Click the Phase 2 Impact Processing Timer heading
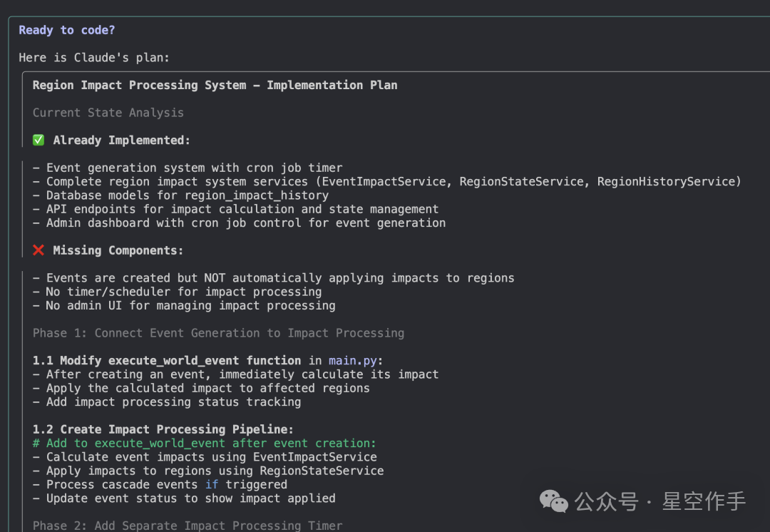Screen dimensions: 770x532 tap(187, 526)
